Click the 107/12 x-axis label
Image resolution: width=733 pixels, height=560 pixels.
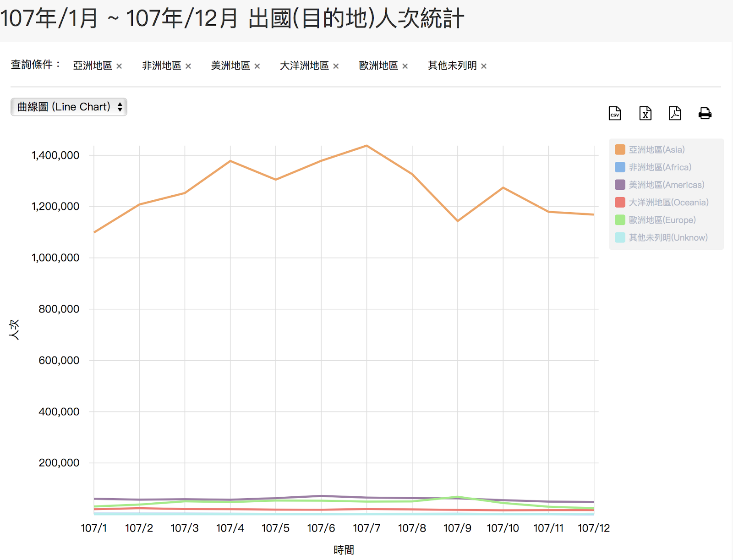click(x=594, y=528)
